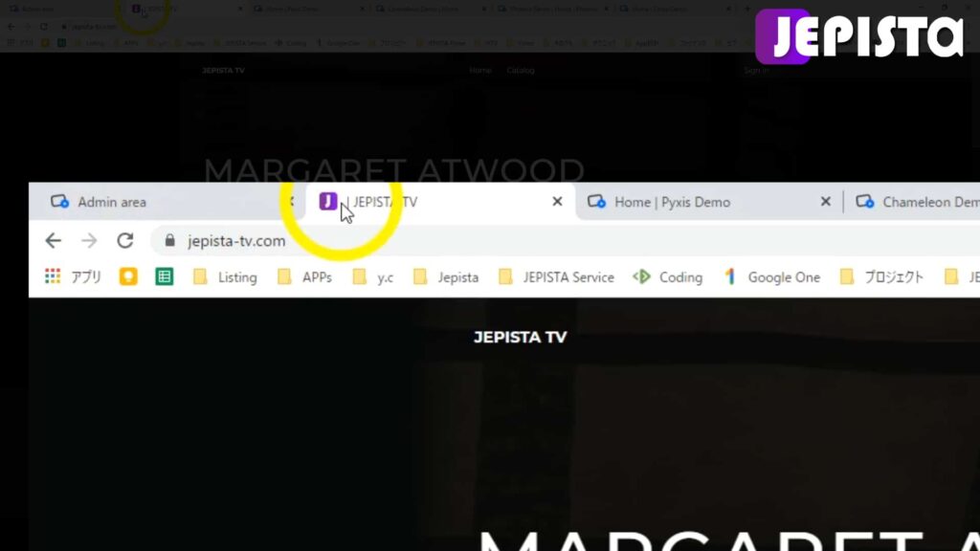Click the Admin area tab favicon

[59, 201]
